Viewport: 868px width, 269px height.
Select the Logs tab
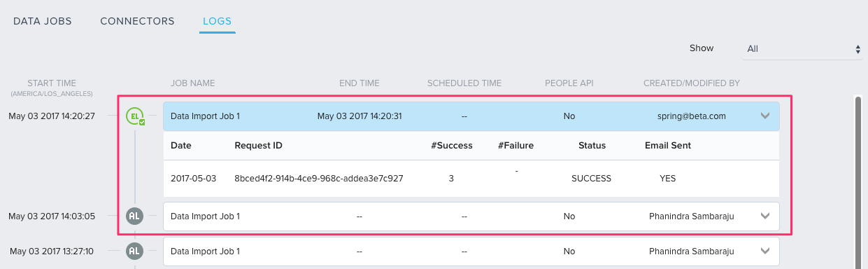(x=218, y=21)
